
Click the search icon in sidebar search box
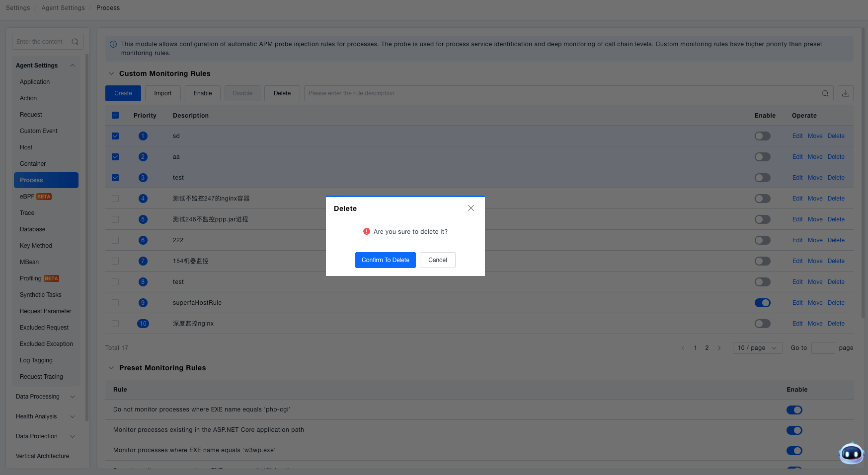coord(75,42)
